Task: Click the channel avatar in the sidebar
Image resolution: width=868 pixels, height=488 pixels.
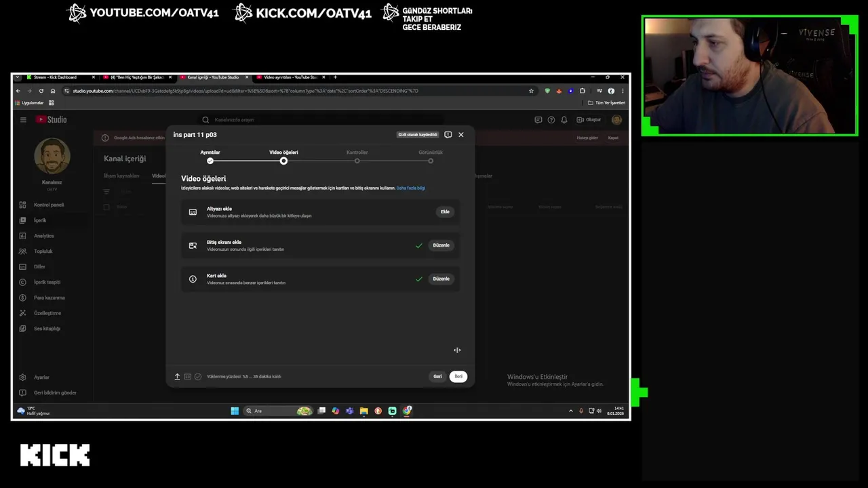Action: pos(52,157)
